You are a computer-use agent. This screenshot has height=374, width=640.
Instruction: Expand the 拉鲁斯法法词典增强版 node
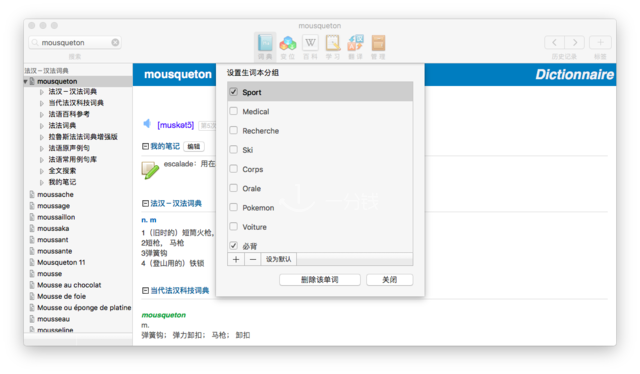[42, 137]
